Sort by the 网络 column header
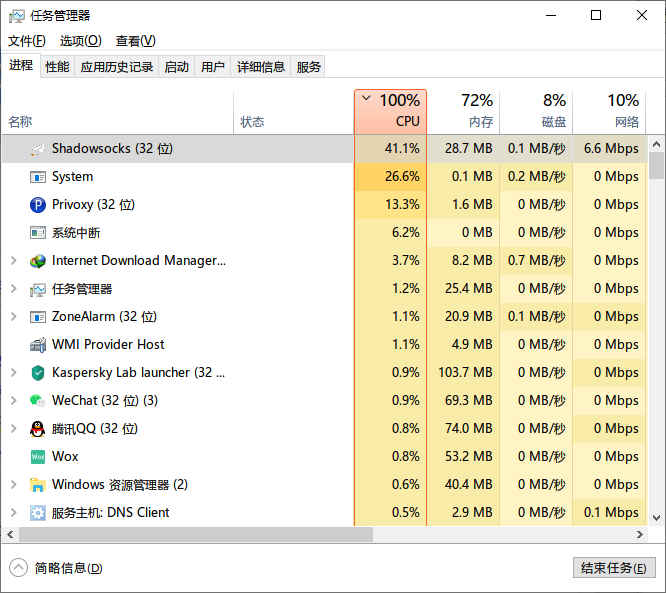 coord(609,112)
